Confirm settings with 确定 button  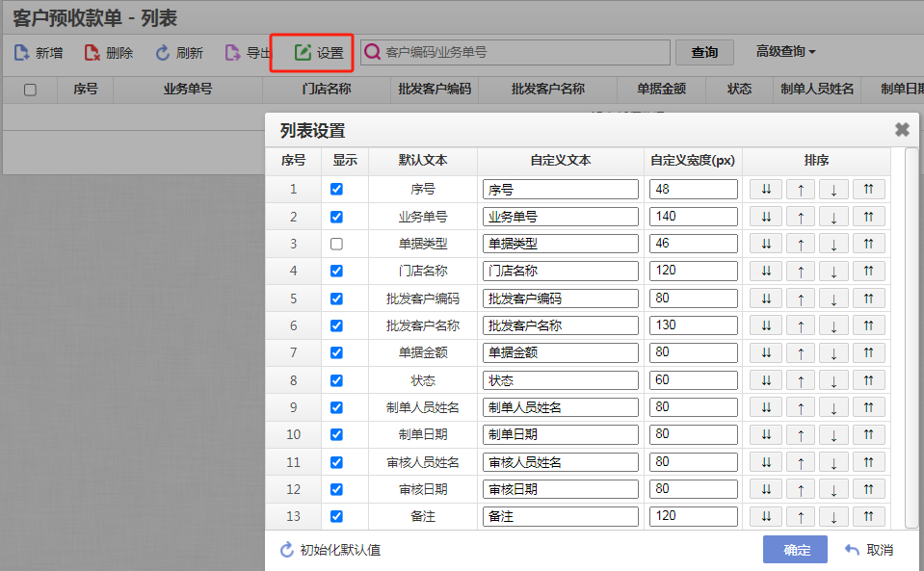(795, 549)
